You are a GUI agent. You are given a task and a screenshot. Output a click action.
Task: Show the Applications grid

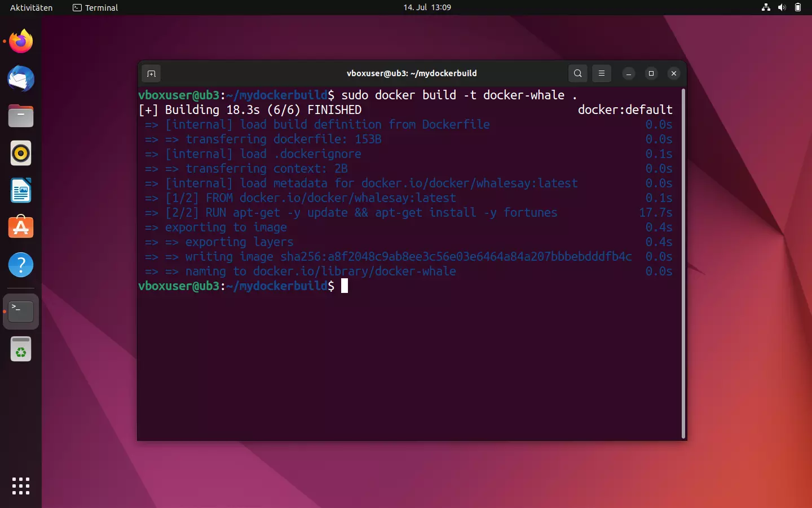click(20, 486)
